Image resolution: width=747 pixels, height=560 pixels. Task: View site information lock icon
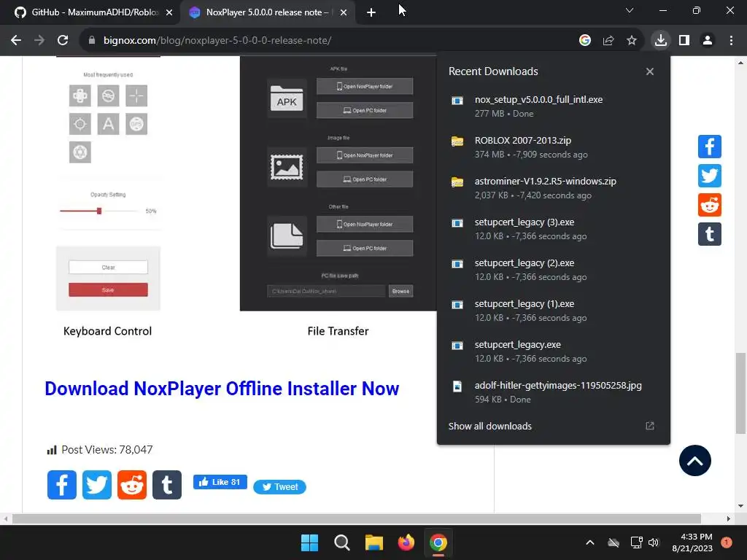pos(92,41)
